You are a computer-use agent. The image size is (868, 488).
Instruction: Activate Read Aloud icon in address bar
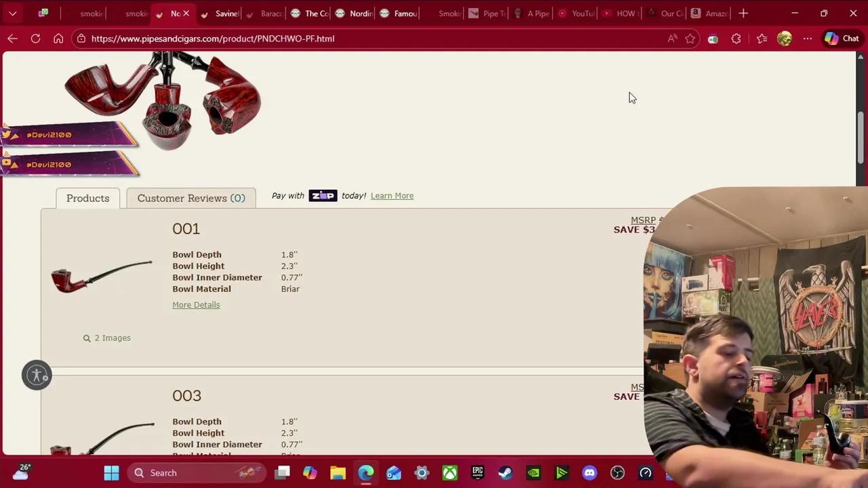coord(672,39)
